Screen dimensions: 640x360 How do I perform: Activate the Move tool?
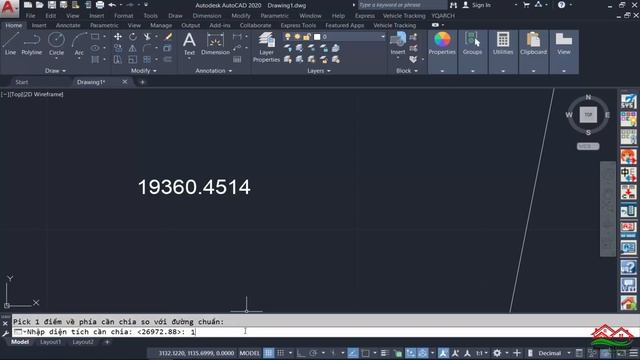pos(118,37)
